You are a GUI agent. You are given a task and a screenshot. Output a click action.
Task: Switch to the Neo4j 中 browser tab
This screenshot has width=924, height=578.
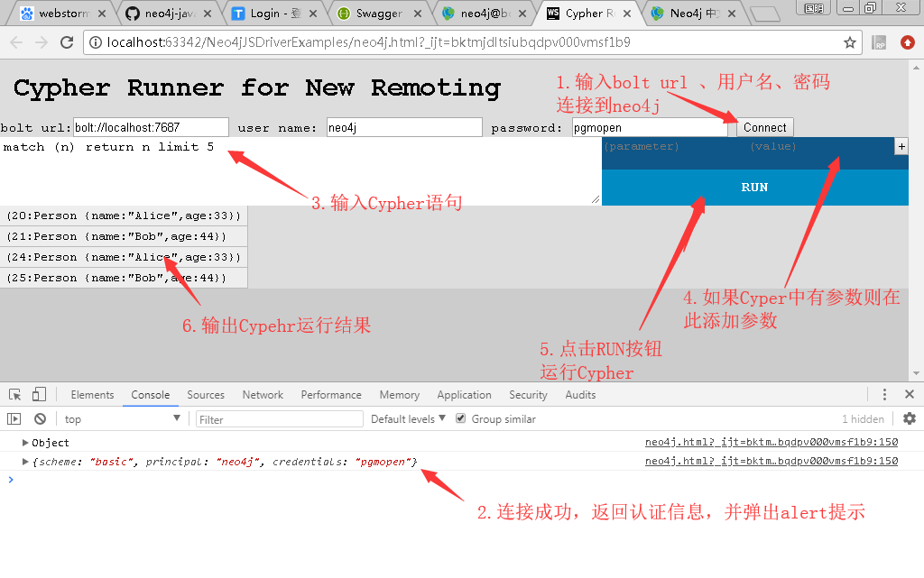[693, 13]
